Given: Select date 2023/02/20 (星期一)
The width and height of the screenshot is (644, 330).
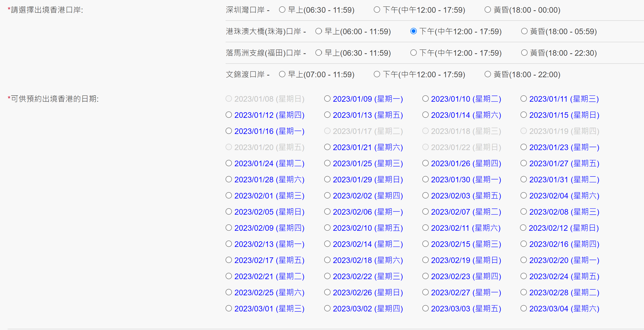Looking at the screenshot, I should [523, 260].
